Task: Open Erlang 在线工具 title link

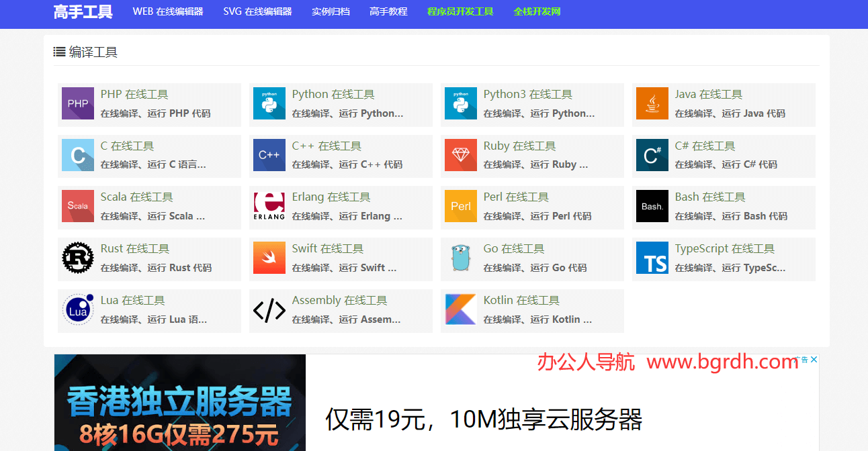Action: (x=331, y=197)
